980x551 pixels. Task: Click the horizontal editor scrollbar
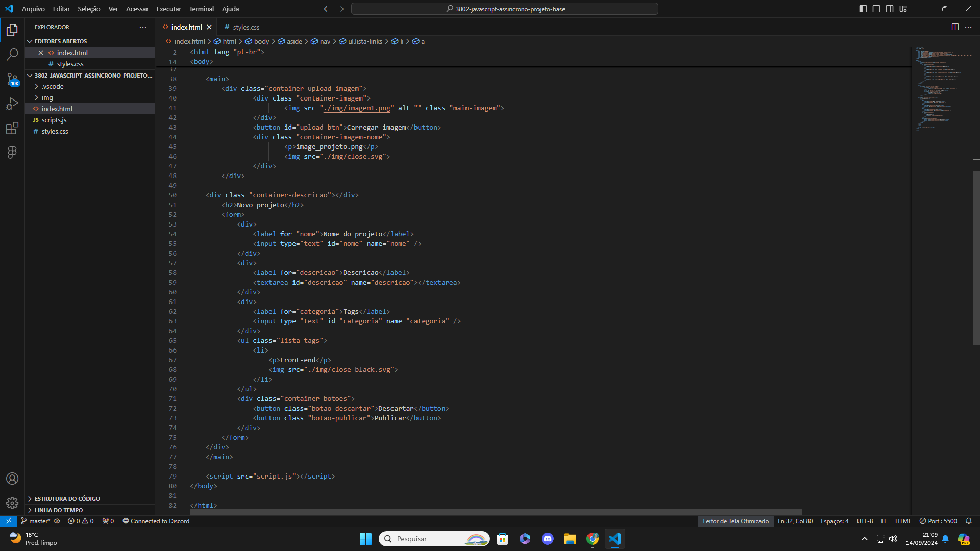495,512
